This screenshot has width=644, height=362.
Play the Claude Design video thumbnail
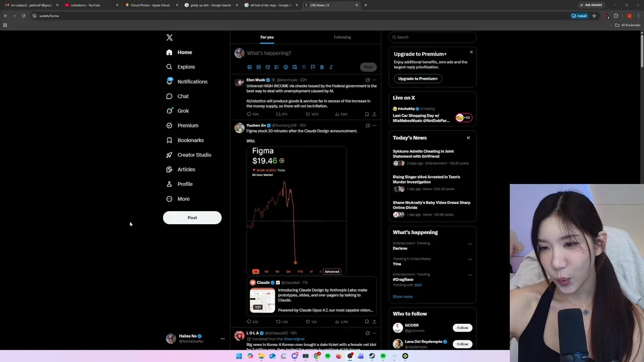point(263,300)
